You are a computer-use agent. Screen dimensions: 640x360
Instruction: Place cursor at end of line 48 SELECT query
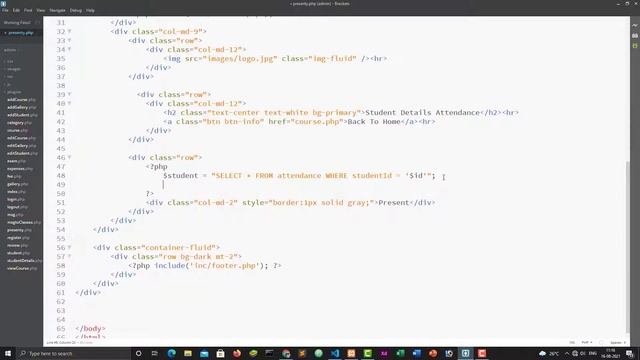[x=436, y=176]
